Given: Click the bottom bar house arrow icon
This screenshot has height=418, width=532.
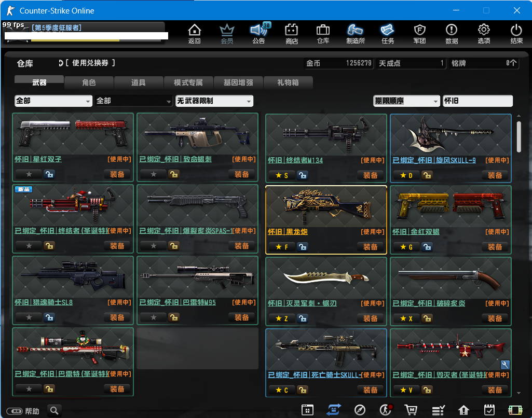Looking at the screenshot, I should click(x=463, y=410).
